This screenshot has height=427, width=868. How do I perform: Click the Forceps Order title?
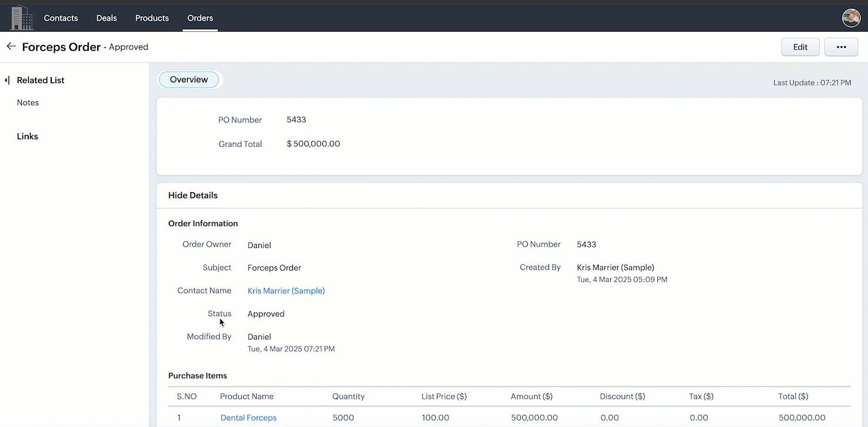click(61, 47)
